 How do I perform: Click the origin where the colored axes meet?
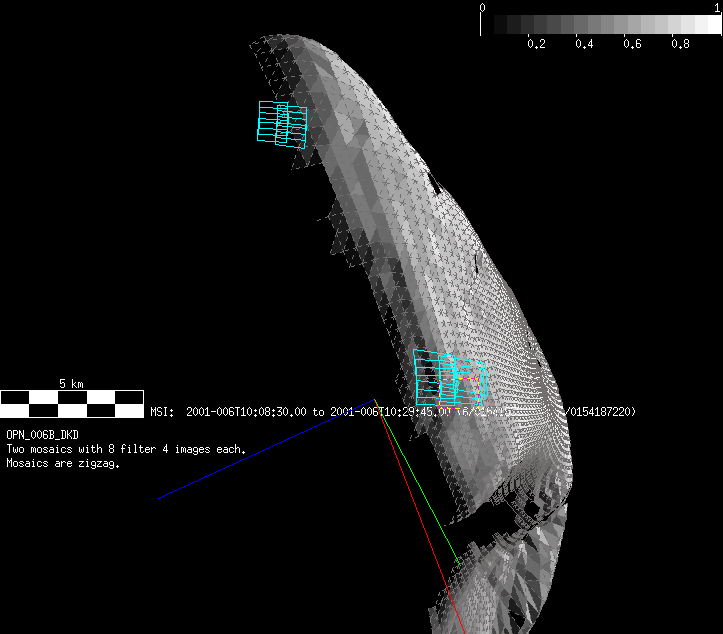point(375,400)
